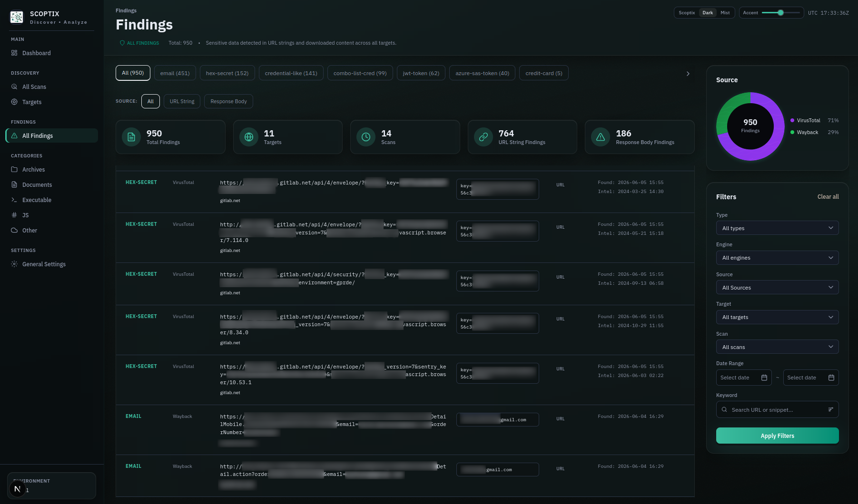Click the Total Findings document icon
This screenshot has width=858, height=504.
131,137
